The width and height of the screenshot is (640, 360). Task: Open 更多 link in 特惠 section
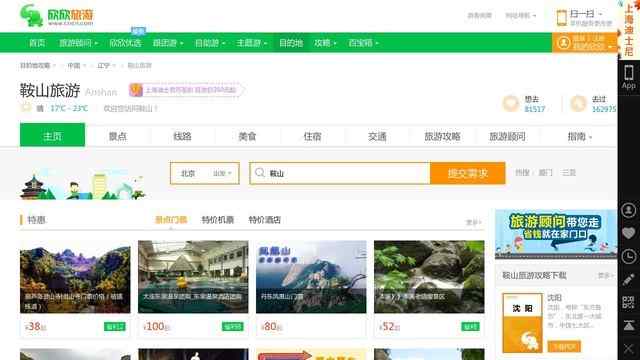474,222
